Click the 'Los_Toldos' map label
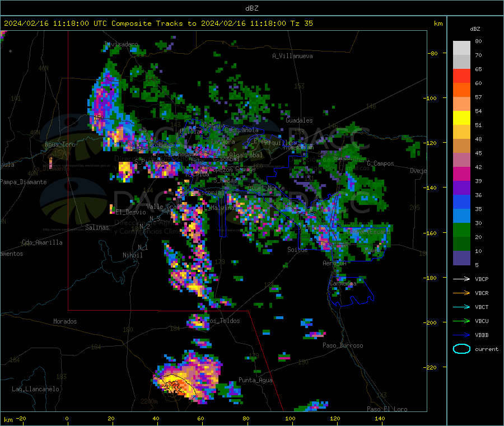 [223, 321]
